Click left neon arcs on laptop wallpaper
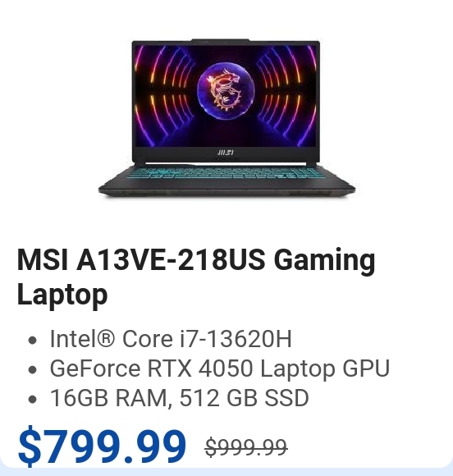This screenshot has width=453, height=476. tap(164, 96)
